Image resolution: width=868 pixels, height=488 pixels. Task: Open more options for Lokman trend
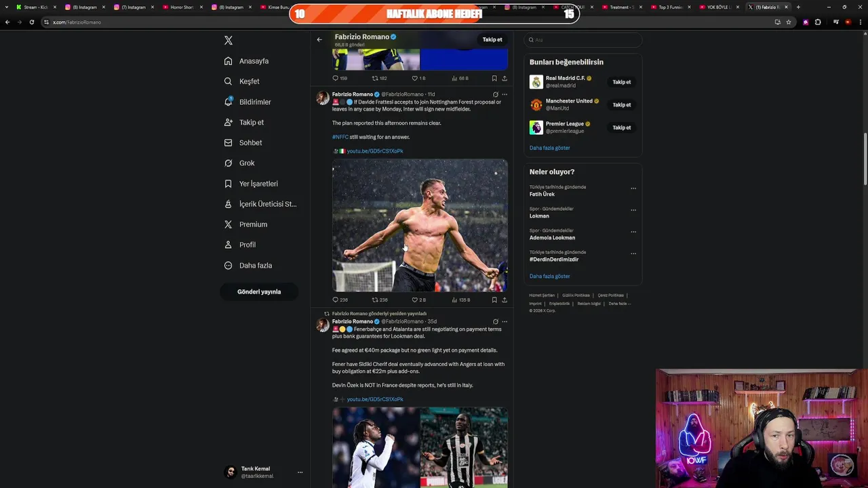tap(633, 210)
